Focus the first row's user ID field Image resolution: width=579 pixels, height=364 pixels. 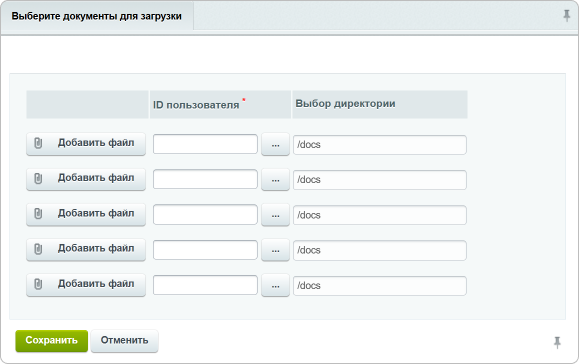205,144
